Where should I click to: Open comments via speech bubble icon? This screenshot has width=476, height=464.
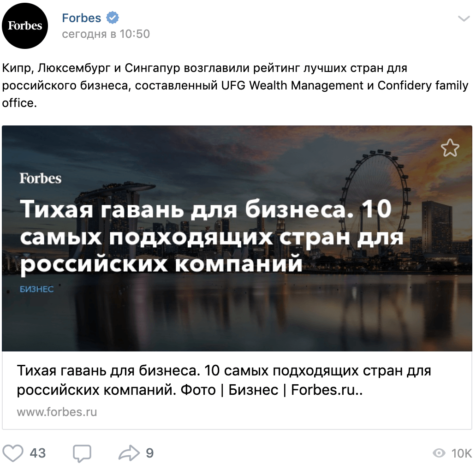click(82, 453)
